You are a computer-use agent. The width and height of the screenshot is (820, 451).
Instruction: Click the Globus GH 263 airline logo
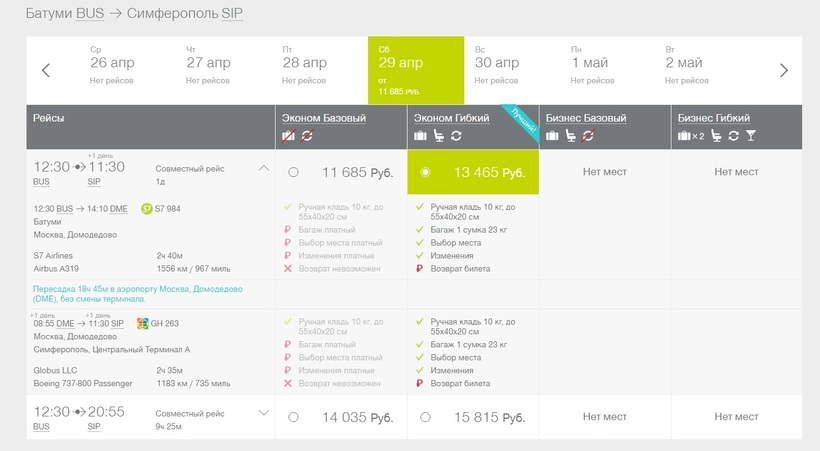[142, 323]
